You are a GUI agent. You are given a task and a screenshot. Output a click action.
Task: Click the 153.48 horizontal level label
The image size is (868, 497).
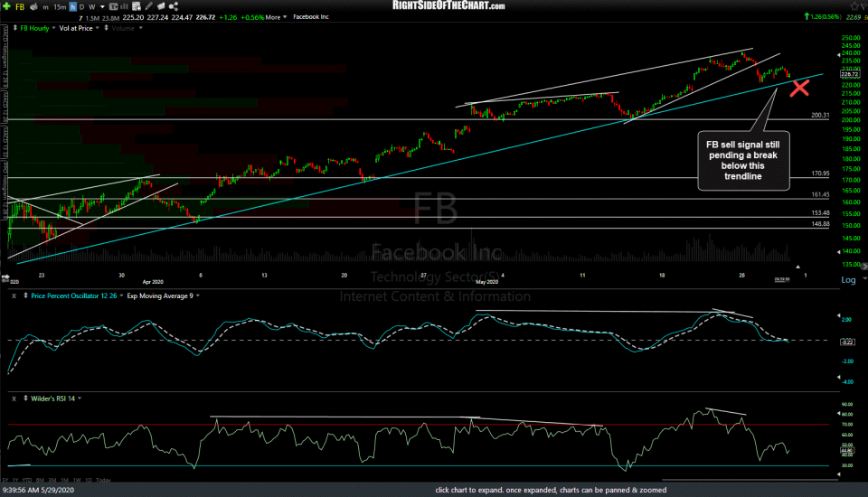coord(820,212)
